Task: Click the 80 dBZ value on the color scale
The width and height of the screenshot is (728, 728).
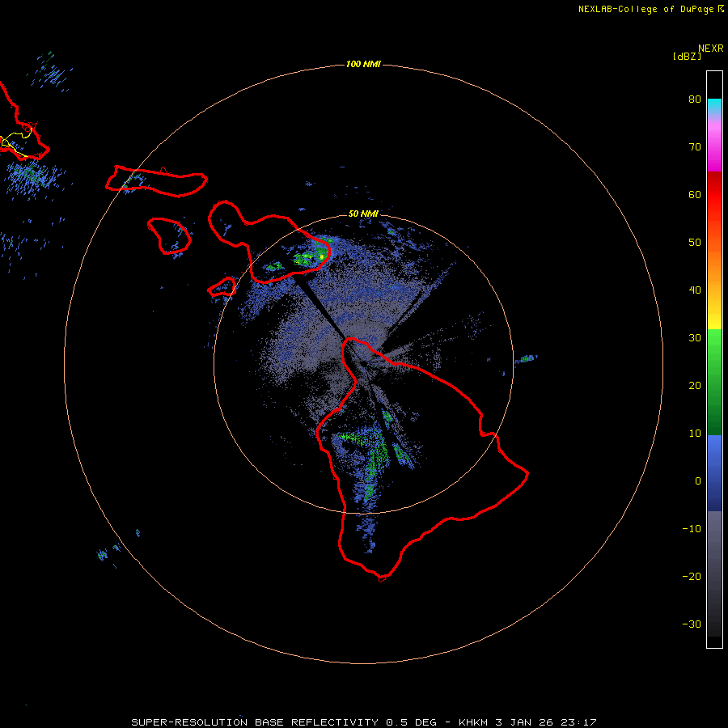Action: 695,99
